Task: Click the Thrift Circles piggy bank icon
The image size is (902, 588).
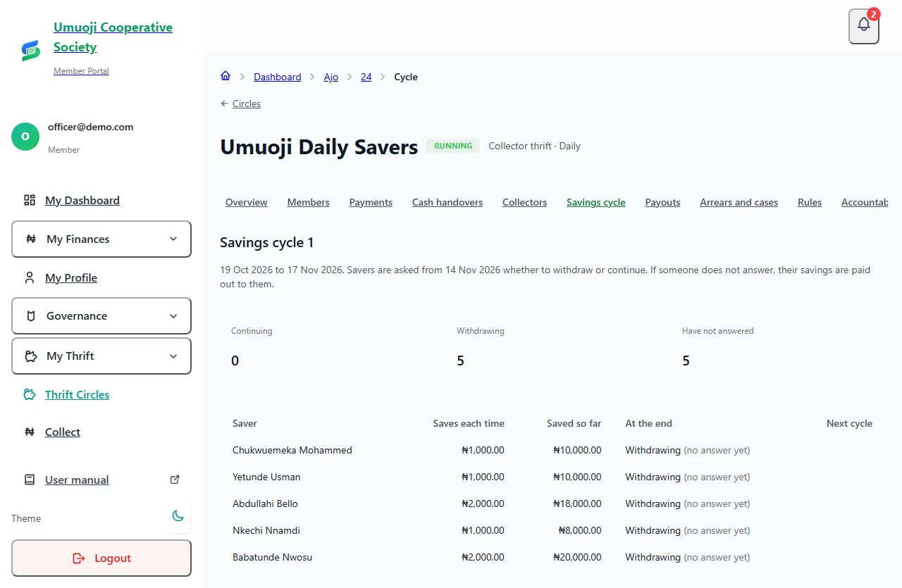Action: [30, 394]
